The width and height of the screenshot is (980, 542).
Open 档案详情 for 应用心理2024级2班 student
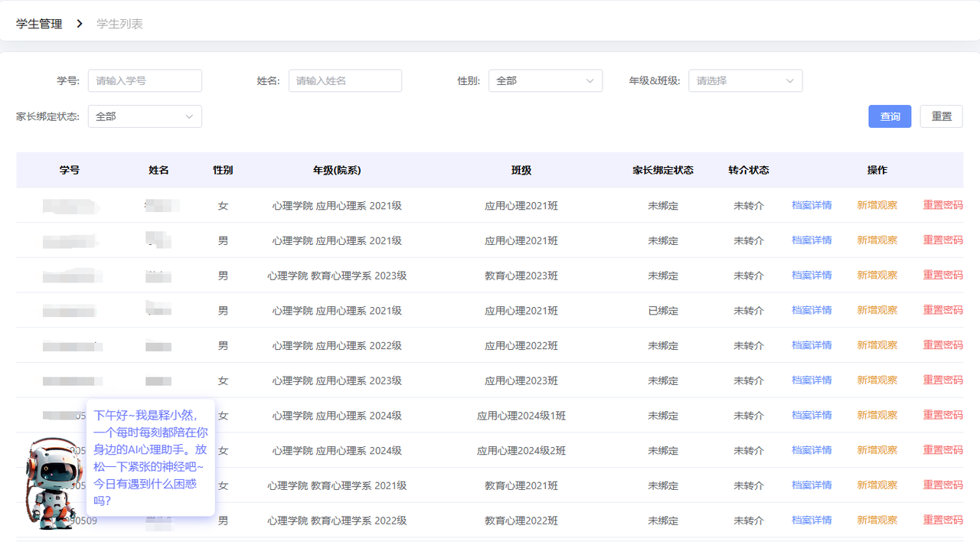click(812, 450)
